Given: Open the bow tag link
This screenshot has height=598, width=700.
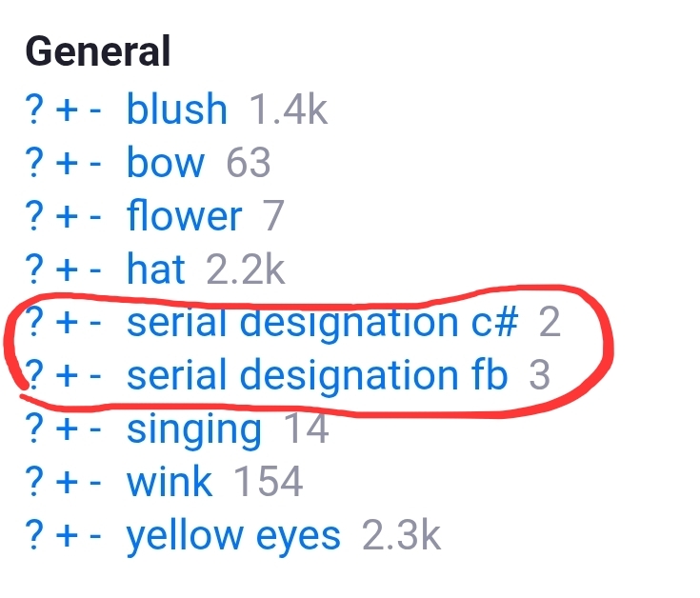Looking at the screenshot, I should 165,164.
